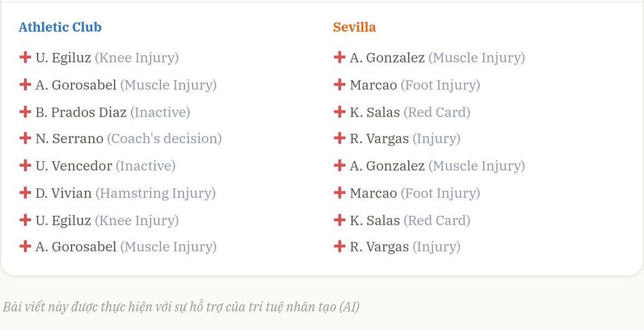The height and width of the screenshot is (330, 644).
Task: Click the red cross of the bottom A. Gonzalez row
Action: (339, 165)
